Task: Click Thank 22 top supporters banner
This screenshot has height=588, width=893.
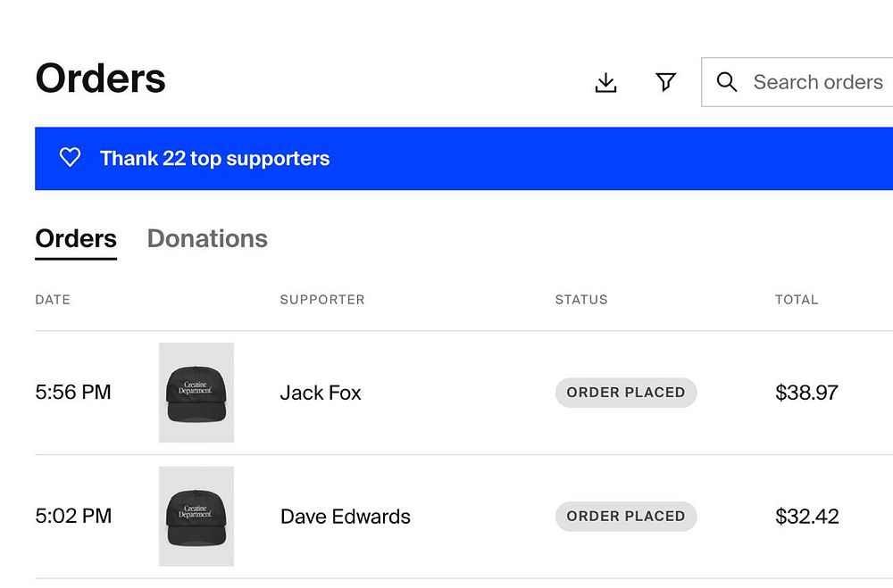Action: point(214,159)
